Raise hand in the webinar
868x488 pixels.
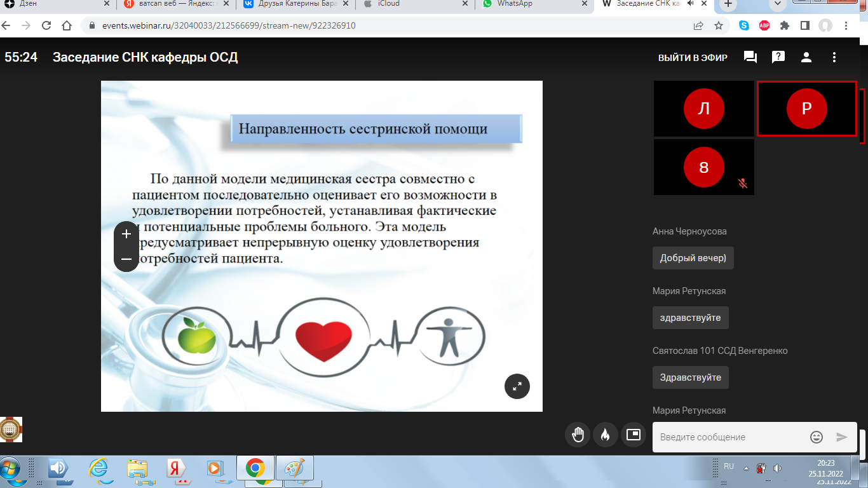point(578,435)
